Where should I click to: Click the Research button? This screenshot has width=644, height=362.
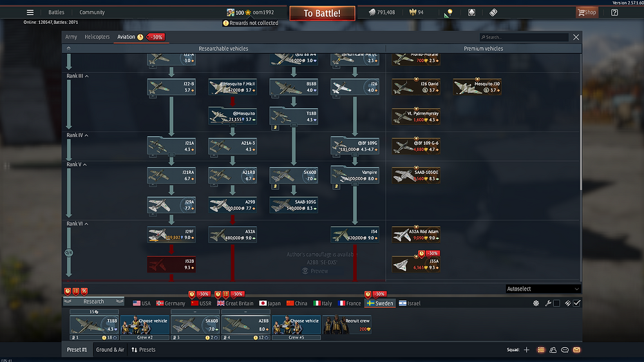[93, 301]
